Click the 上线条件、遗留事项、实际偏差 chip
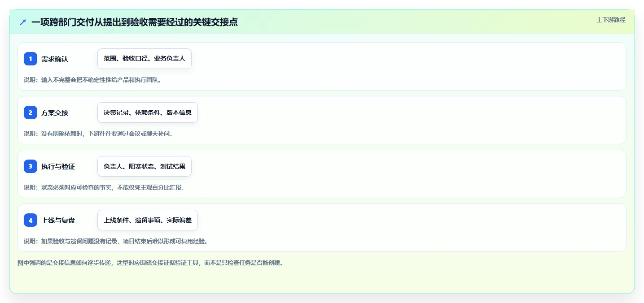644x303 pixels. pos(148,220)
